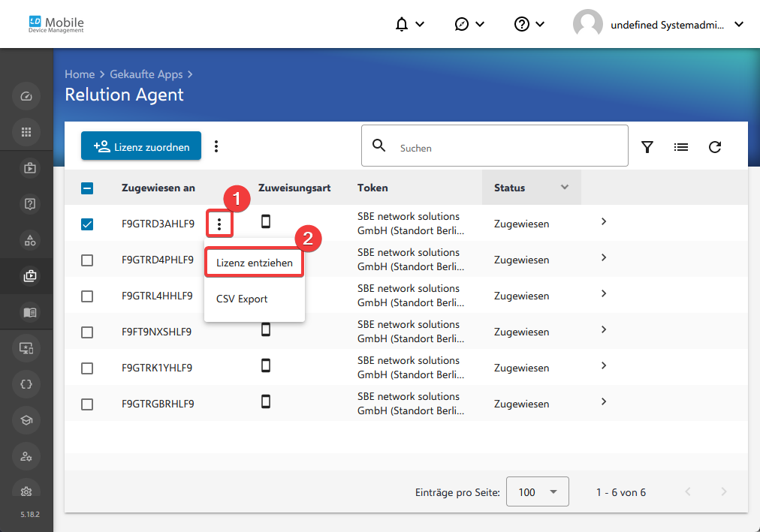Image resolution: width=760 pixels, height=532 pixels.
Task: Click the compass chat icon in header
Action: (461, 24)
